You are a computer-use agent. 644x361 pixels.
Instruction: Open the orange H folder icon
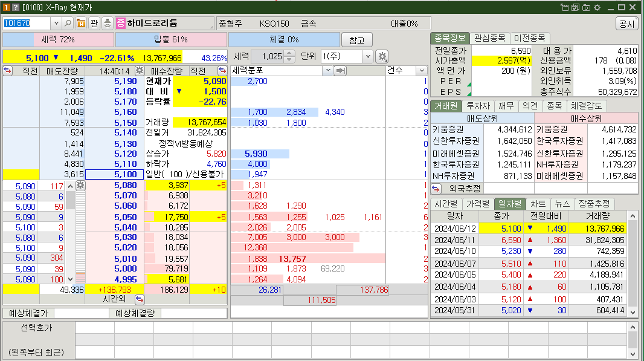(x=82, y=23)
